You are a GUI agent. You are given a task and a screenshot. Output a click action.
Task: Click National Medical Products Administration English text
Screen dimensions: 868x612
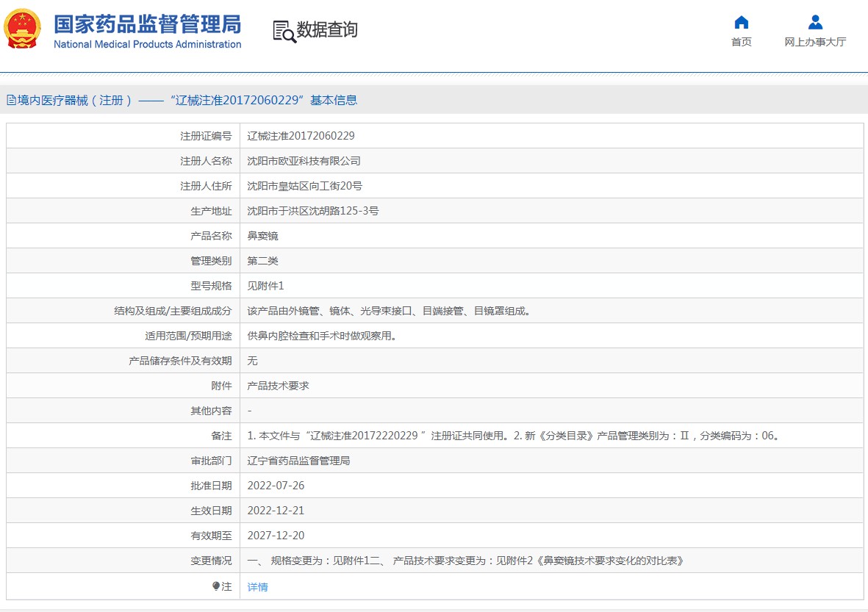coord(147,44)
